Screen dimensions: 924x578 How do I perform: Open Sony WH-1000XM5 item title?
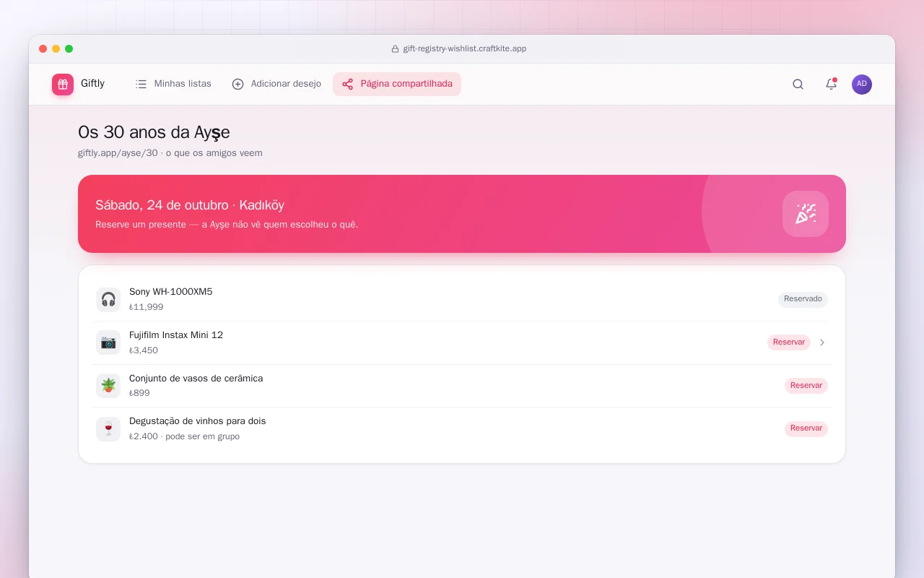pos(171,292)
